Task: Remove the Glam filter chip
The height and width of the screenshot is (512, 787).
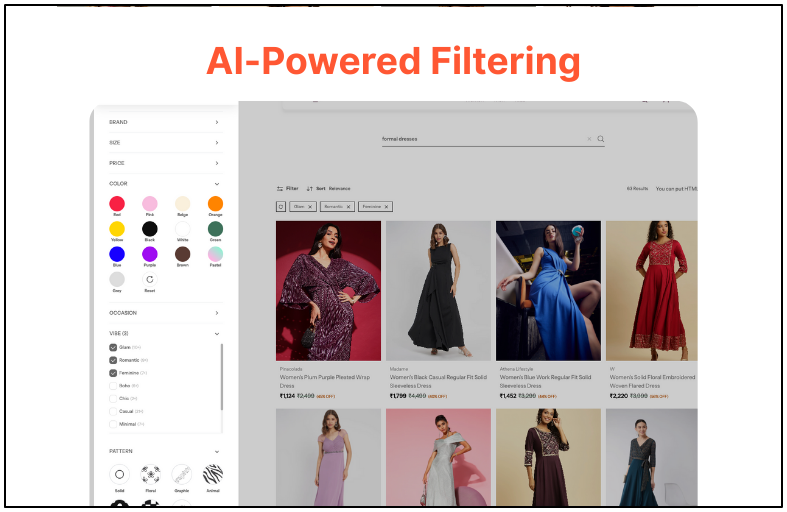Action: [x=310, y=207]
